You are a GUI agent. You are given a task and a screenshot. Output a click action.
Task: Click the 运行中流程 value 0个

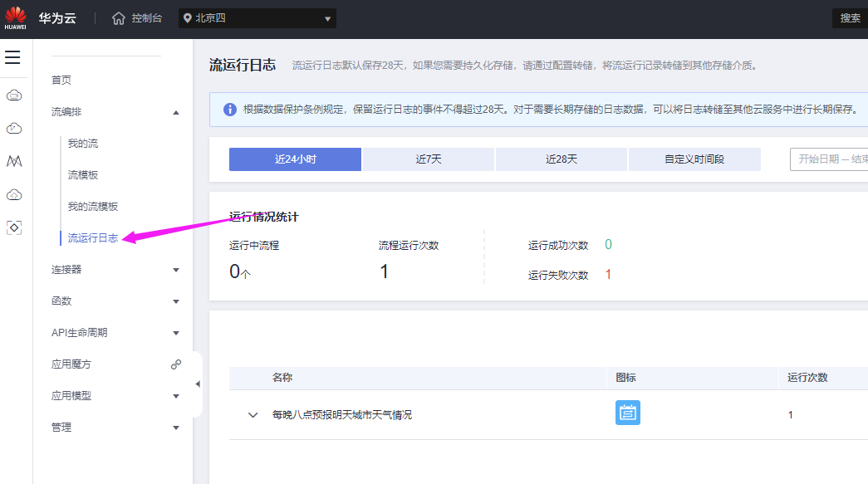pyautogui.click(x=240, y=271)
